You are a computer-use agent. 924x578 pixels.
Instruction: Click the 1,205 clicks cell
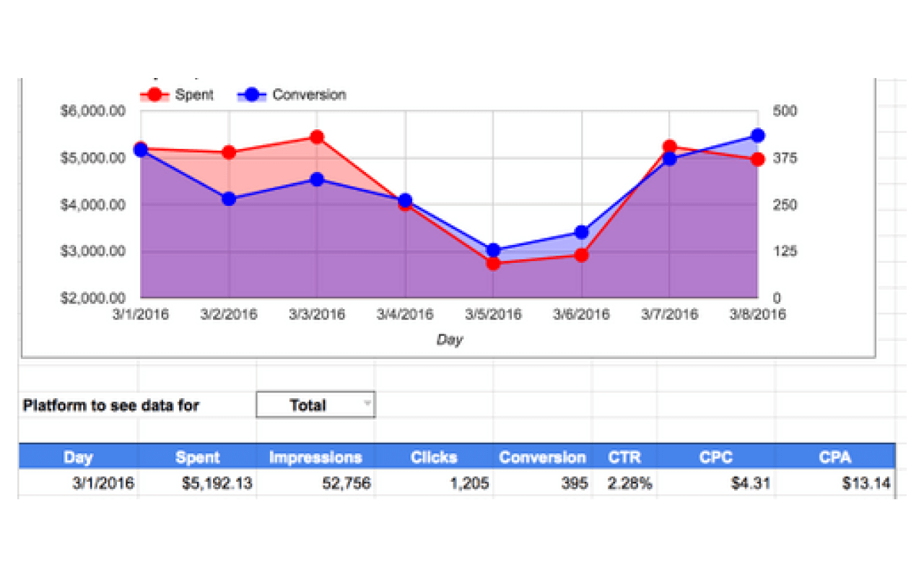434,483
